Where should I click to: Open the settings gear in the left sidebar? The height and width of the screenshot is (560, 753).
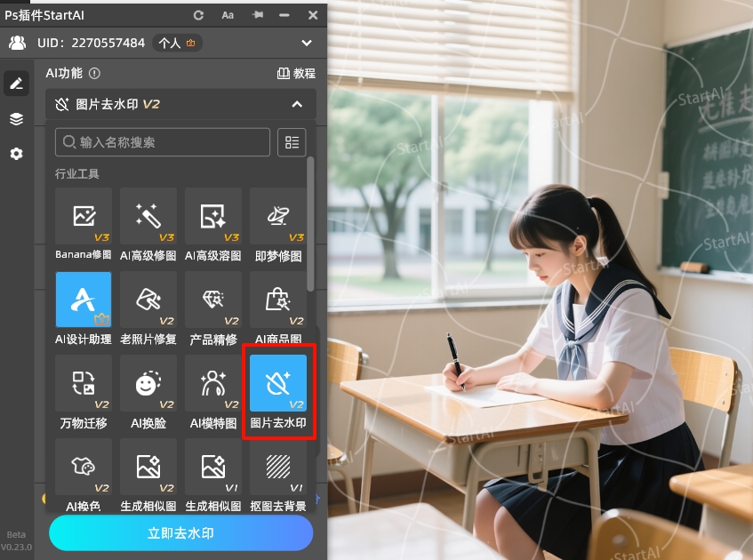point(15,153)
